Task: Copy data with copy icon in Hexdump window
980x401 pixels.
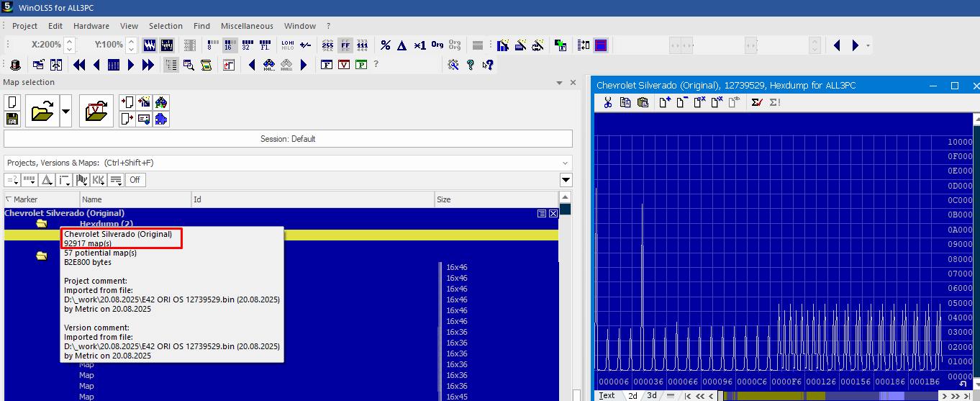Action: pos(625,102)
